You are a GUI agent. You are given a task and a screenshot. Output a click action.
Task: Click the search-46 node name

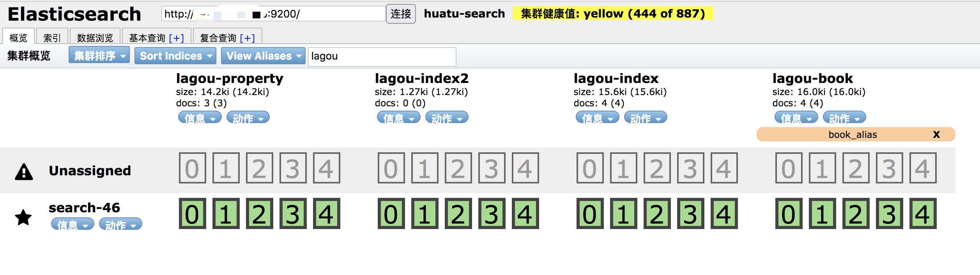pos(84,208)
